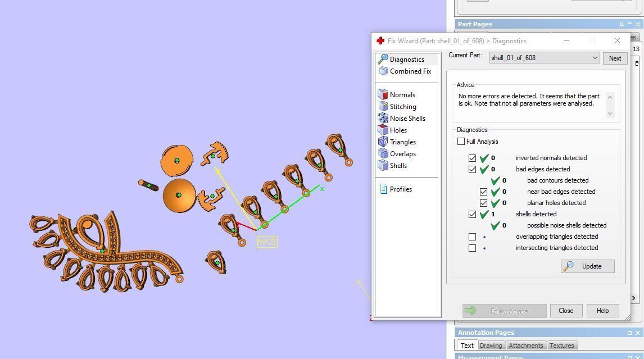Switch to the Textures annotation tab

point(561,346)
